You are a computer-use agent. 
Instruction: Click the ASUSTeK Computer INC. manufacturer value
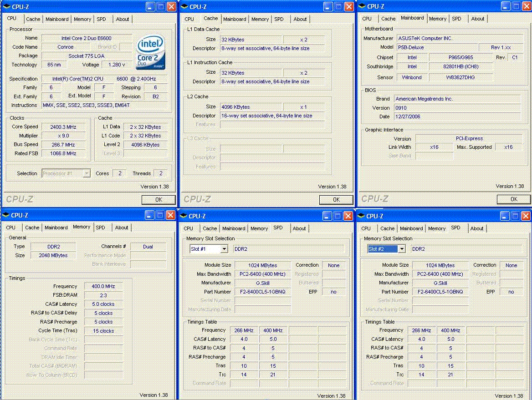[x=459, y=38]
